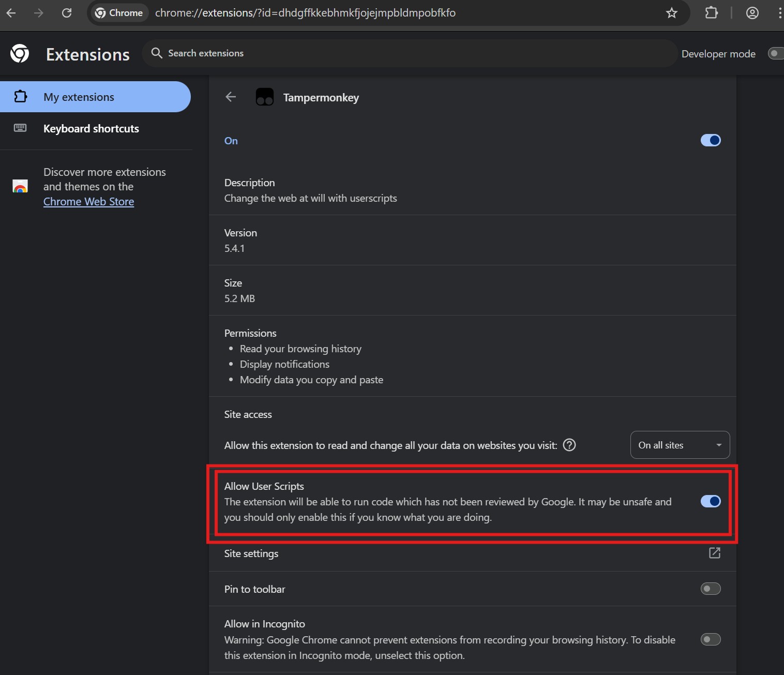Go back to the extensions list using the arrow
This screenshot has width=784, height=675.
[x=231, y=97]
